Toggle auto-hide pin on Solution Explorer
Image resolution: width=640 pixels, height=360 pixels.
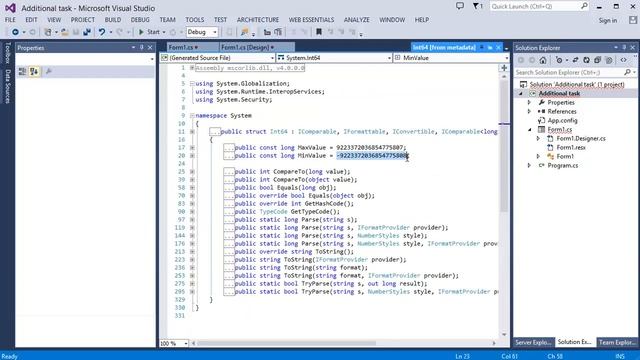click(624, 47)
